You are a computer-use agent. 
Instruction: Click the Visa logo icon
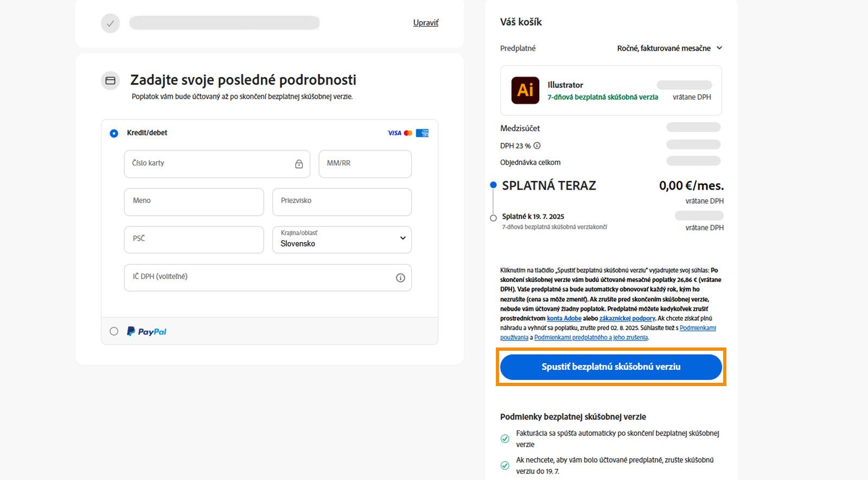coord(394,133)
